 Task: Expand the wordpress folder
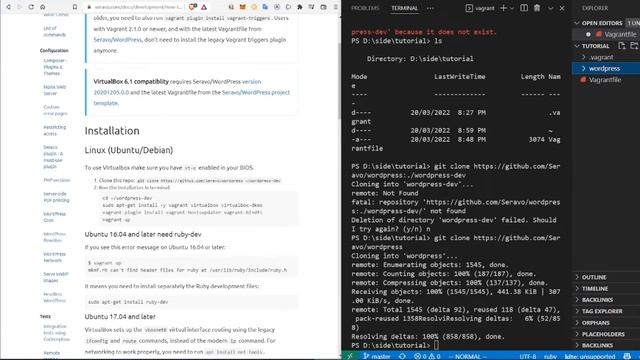tap(606, 69)
